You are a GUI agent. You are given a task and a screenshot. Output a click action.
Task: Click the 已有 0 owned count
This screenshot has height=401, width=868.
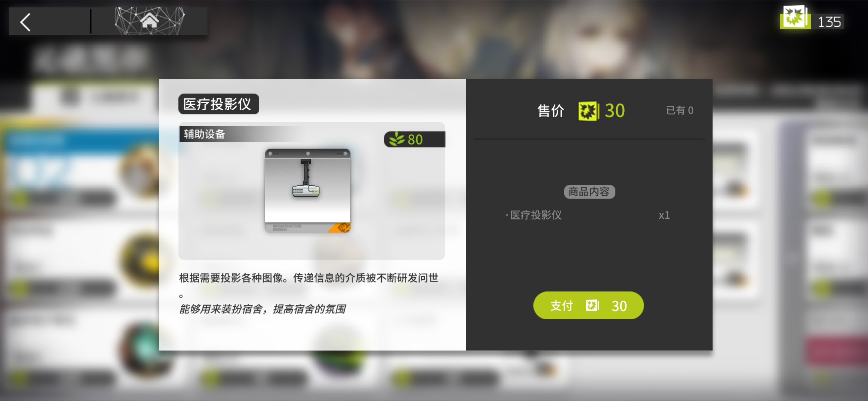pyautogui.click(x=680, y=110)
